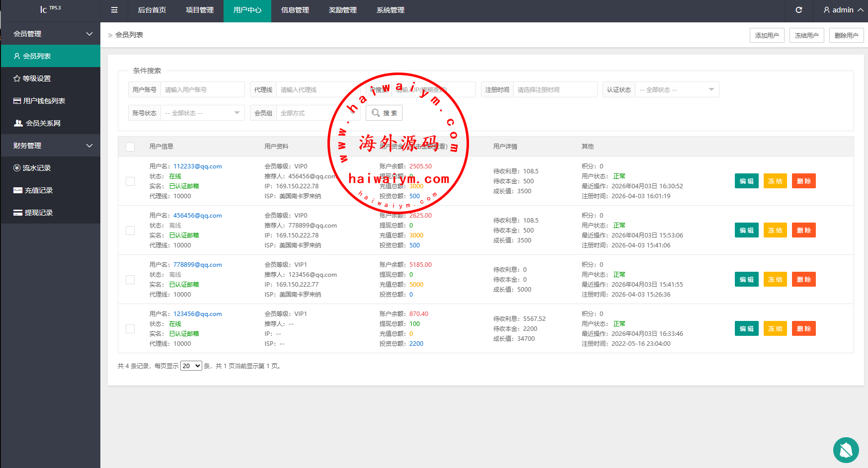Image resolution: width=868 pixels, height=468 pixels.
Task: Click the card icon beside 提现记录
Action: 18,213
